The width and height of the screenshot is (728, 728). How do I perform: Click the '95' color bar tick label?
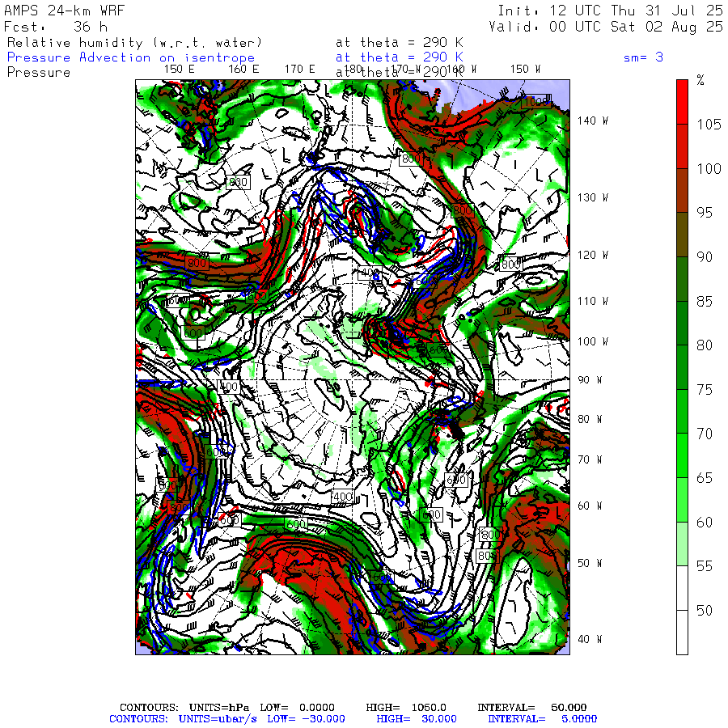[705, 213]
